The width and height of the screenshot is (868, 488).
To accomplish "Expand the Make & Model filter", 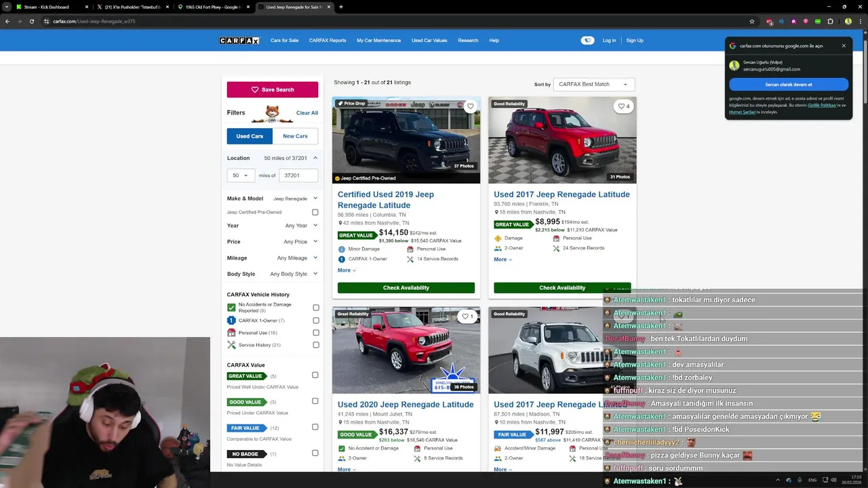I will coord(315,199).
